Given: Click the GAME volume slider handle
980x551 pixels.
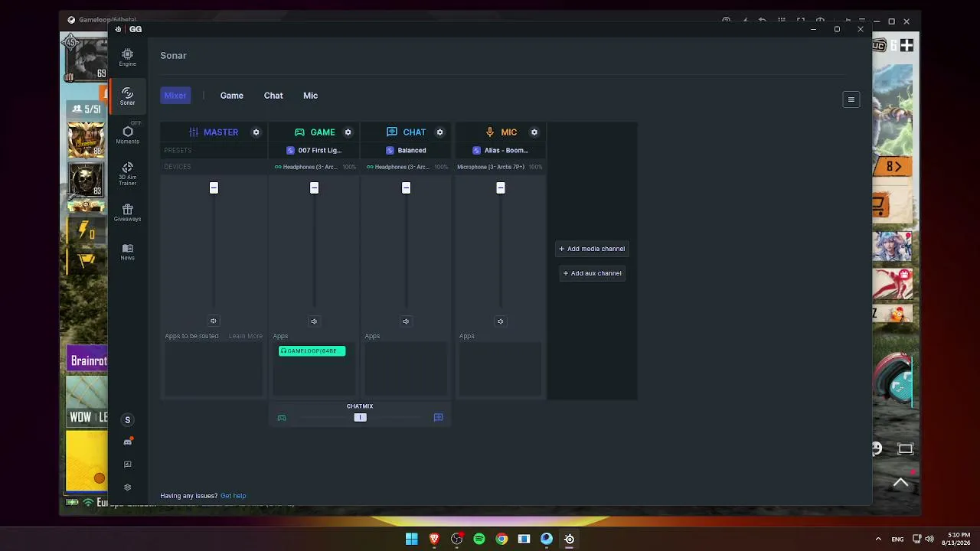Looking at the screenshot, I should (x=314, y=188).
